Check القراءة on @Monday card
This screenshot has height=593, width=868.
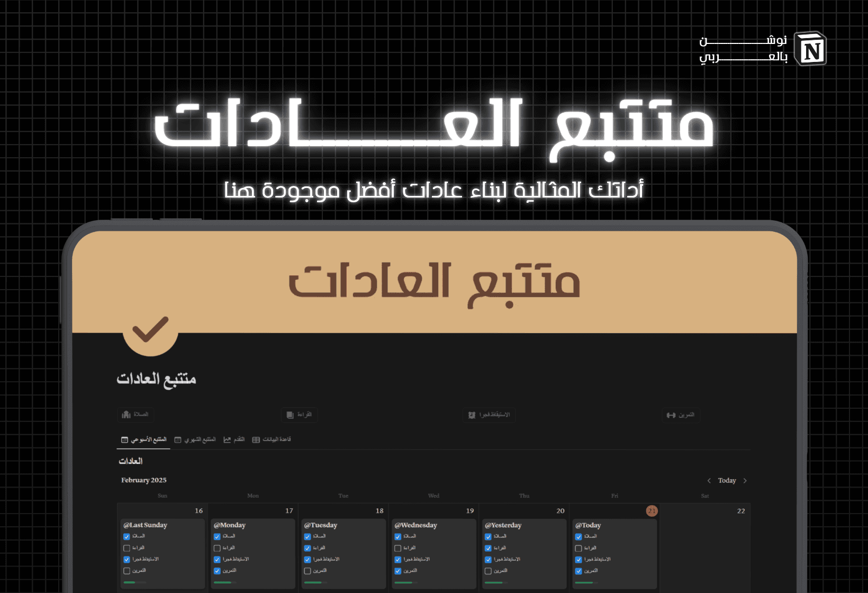tap(217, 549)
